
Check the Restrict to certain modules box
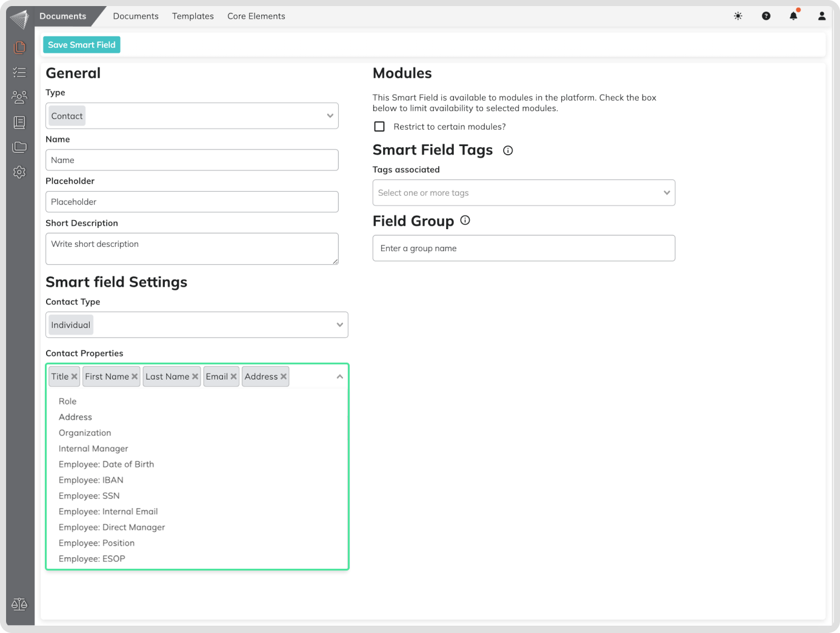pos(379,127)
